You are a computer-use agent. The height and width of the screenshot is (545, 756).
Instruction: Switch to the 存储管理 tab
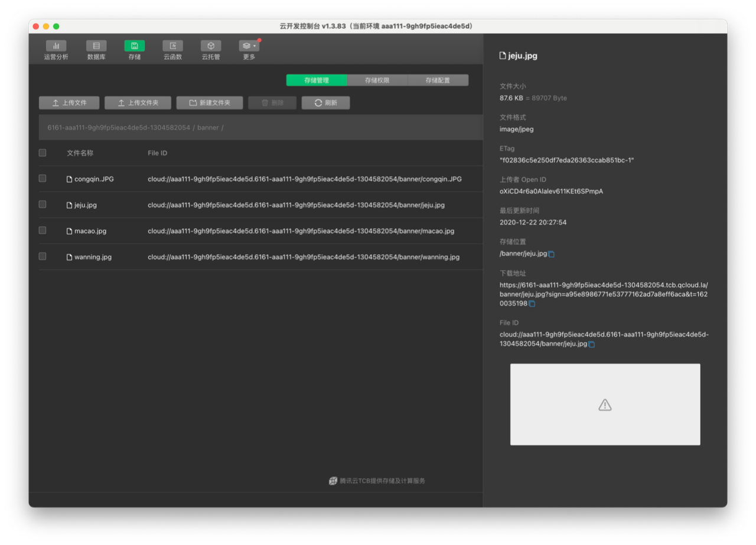[317, 80]
